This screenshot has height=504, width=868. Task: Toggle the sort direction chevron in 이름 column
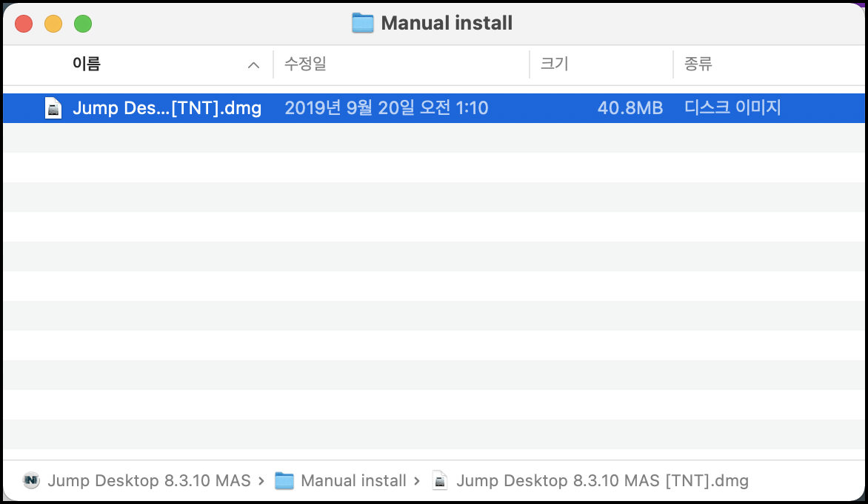[x=253, y=65]
